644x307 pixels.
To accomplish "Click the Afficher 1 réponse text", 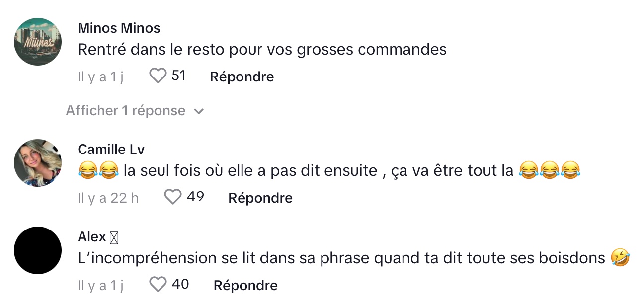I will [x=126, y=110].
